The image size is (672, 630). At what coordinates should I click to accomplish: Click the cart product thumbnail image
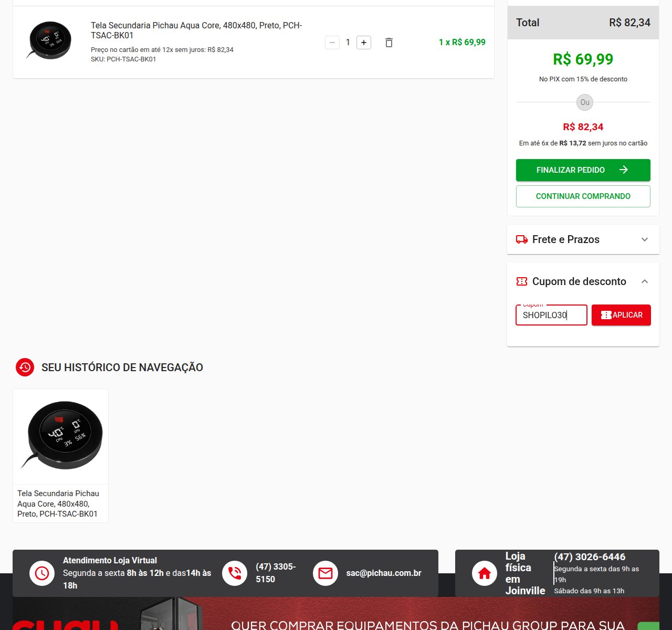(x=50, y=40)
